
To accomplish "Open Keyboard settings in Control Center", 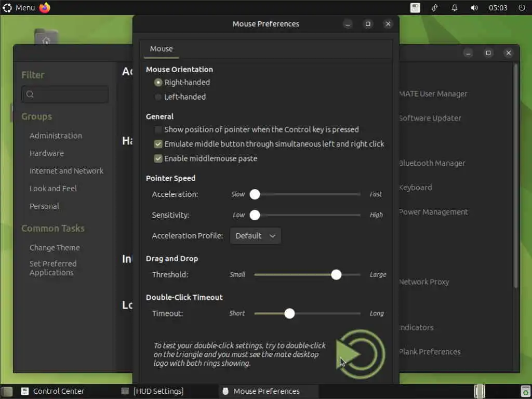I will click(x=416, y=188).
